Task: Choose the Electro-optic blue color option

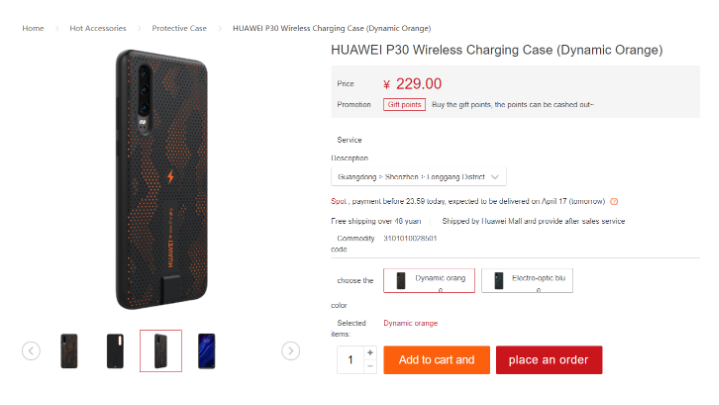Action: [527, 280]
